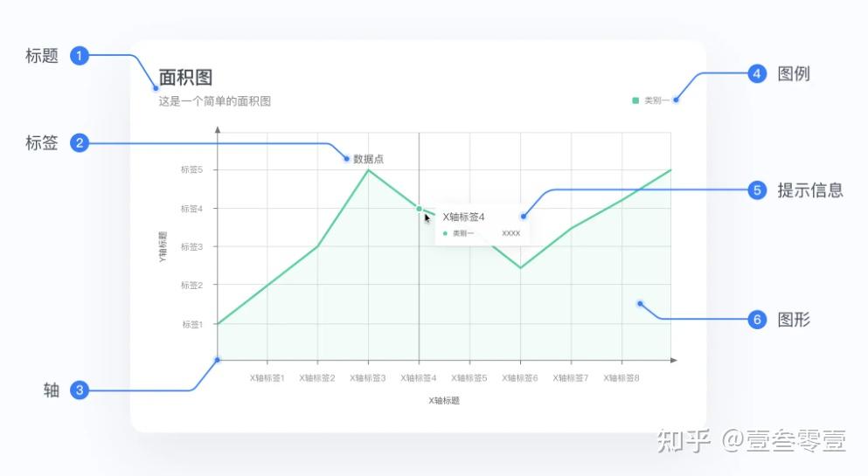
Task: Click the chart title 面积图
Action: (x=185, y=78)
